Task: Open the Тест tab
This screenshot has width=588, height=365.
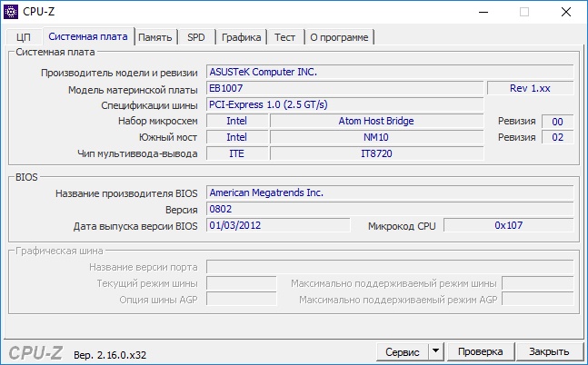Action: pyautogui.click(x=285, y=37)
